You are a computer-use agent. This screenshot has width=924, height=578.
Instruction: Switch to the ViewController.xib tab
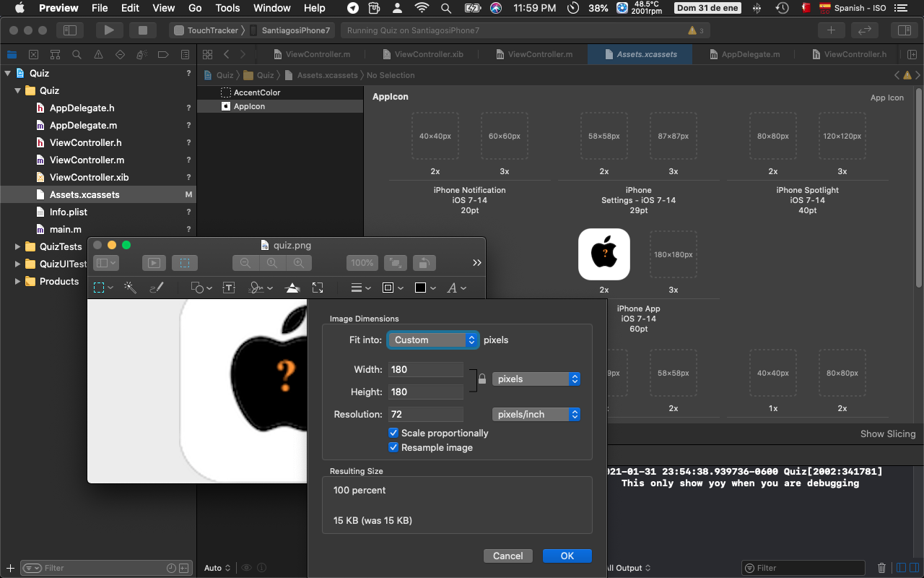tap(422, 54)
